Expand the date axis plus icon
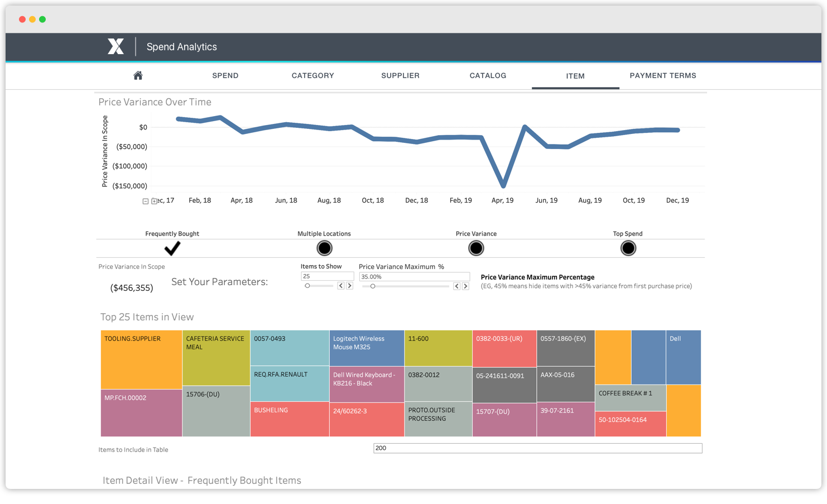Viewport: 827px width, 504px height. click(x=155, y=201)
